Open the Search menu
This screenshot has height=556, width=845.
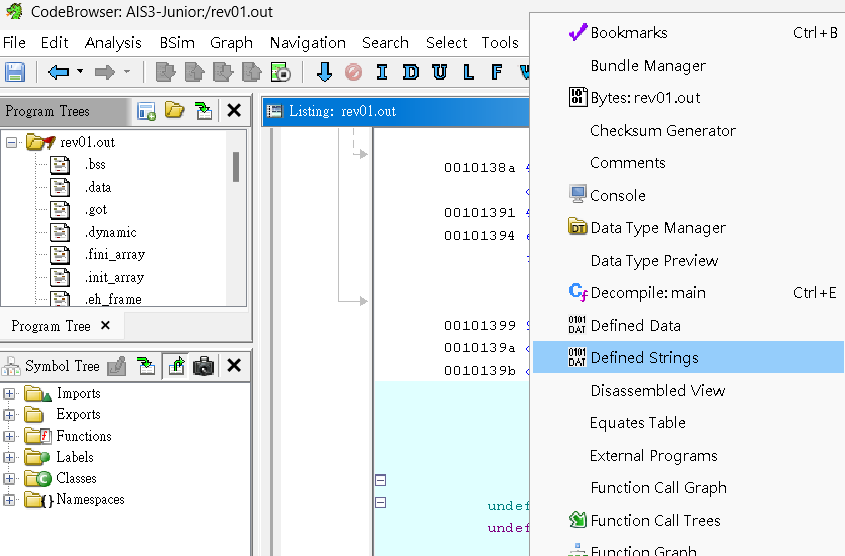pos(385,43)
